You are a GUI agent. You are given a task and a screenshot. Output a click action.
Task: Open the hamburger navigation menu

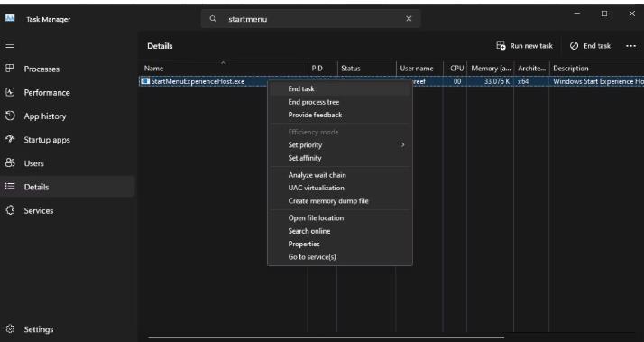tap(10, 44)
